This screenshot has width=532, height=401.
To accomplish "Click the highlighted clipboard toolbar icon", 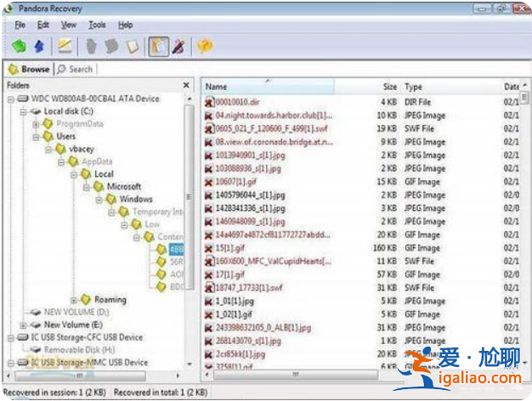I will click(x=158, y=46).
